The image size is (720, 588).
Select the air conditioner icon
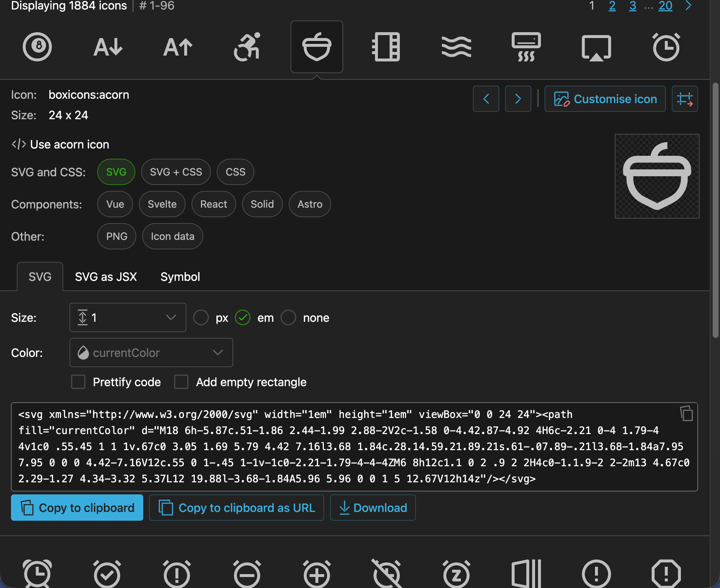click(x=526, y=47)
